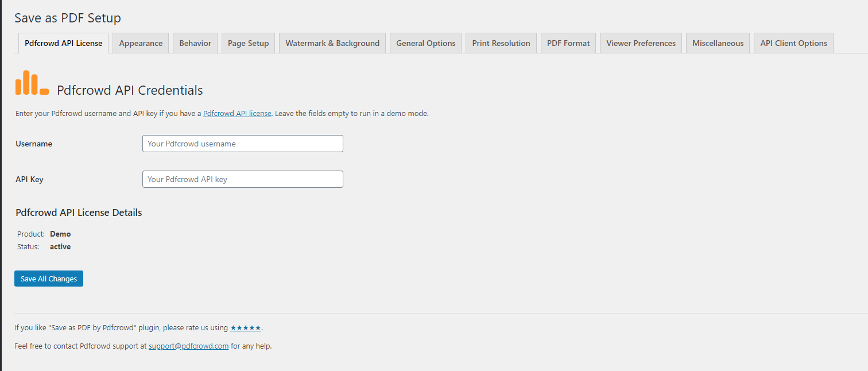Select the Watermark & Background tab

pyautogui.click(x=332, y=43)
